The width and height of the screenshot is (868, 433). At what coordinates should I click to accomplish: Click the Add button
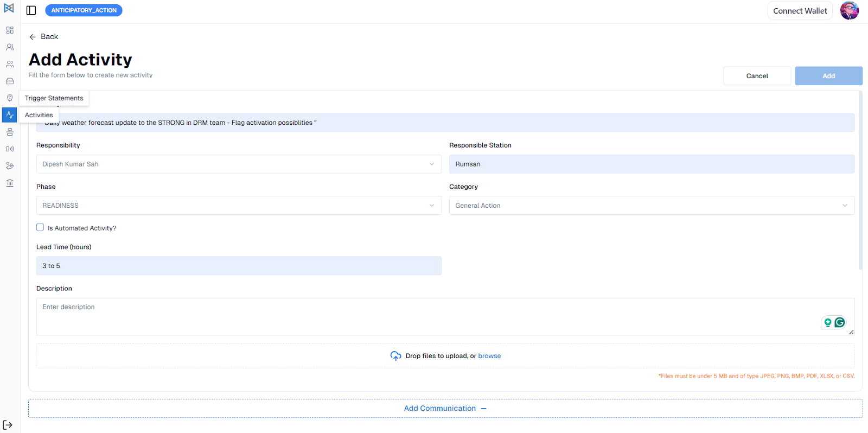click(x=828, y=76)
